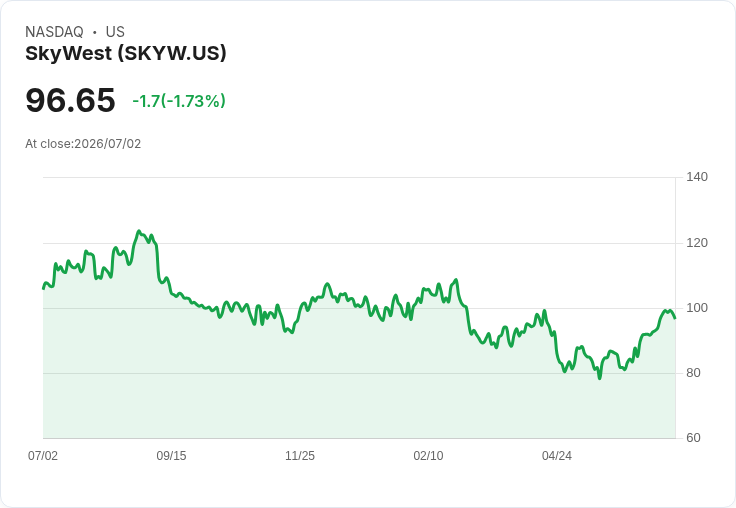Click the NASDAQ exchange label

coord(54,32)
